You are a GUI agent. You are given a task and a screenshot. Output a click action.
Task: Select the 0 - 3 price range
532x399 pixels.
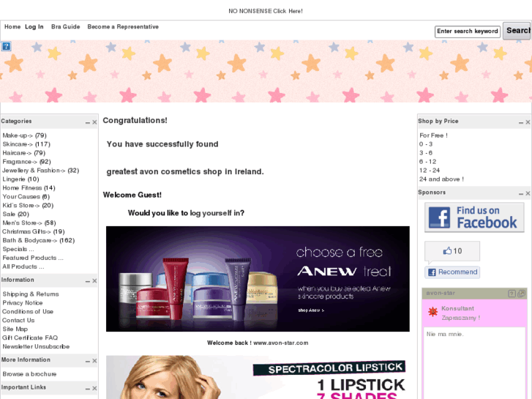click(426, 144)
